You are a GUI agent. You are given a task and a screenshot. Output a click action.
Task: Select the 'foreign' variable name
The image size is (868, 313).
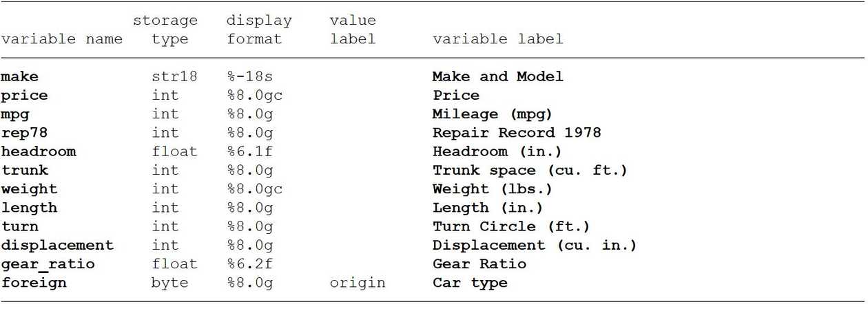pyautogui.click(x=34, y=283)
